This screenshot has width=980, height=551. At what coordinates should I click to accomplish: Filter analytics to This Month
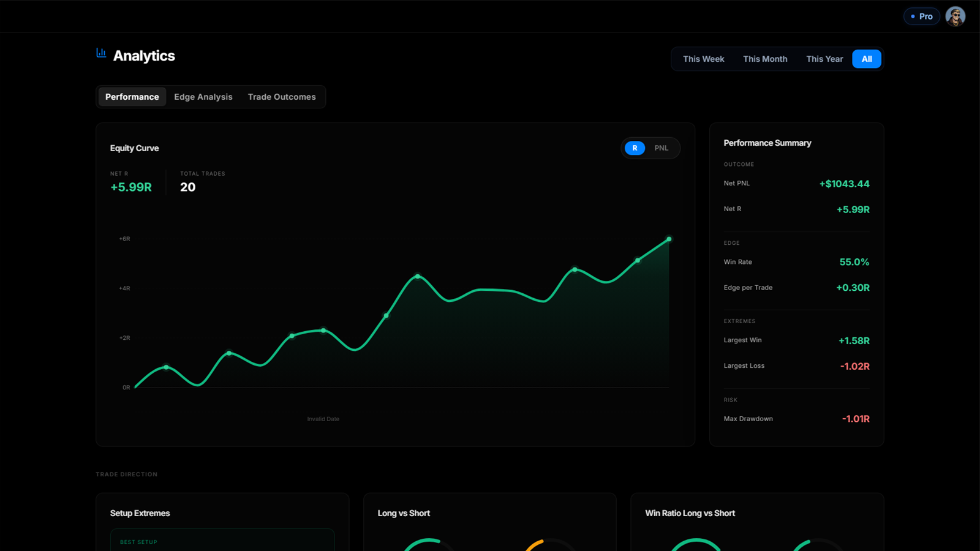[x=765, y=59]
